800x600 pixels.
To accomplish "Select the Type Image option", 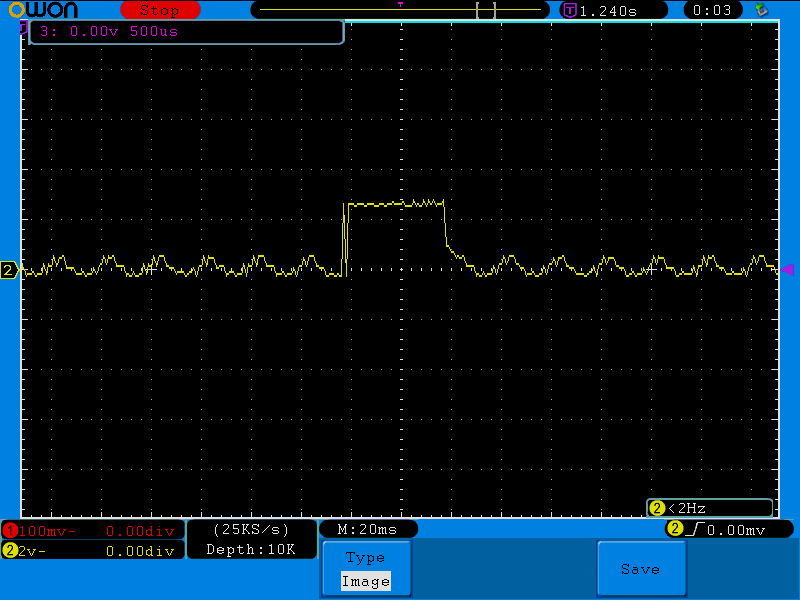I will pos(366,569).
